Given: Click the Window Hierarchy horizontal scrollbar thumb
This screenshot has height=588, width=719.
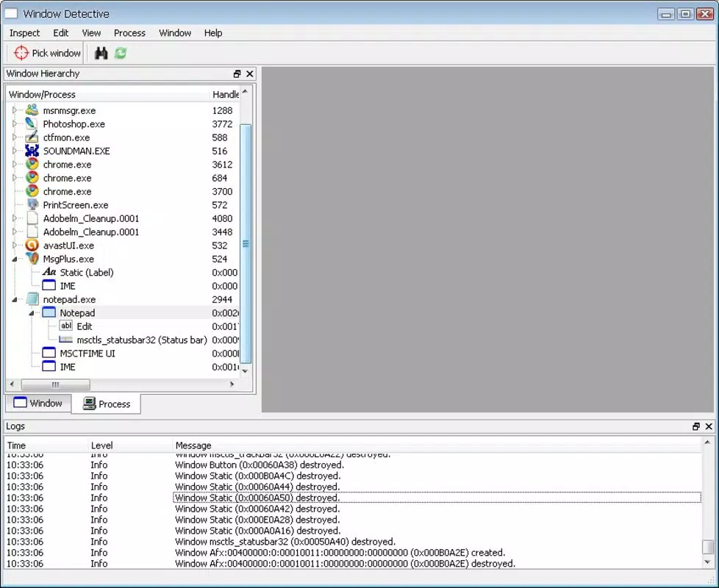Looking at the screenshot, I should click(x=55, y=384).
